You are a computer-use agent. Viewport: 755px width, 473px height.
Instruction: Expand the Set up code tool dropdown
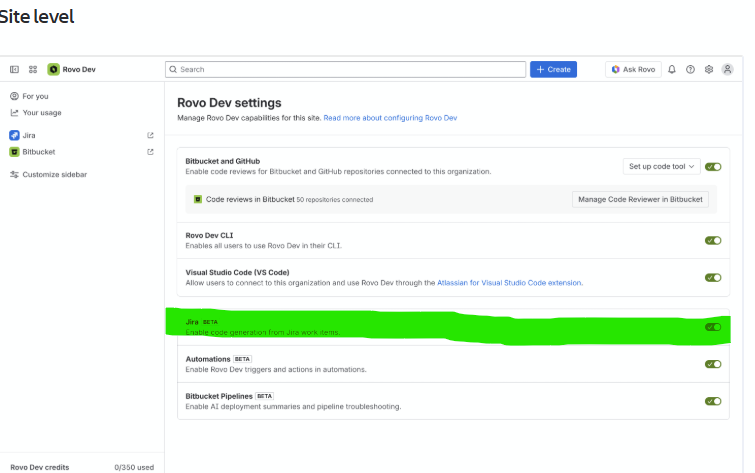pos(662,166)
